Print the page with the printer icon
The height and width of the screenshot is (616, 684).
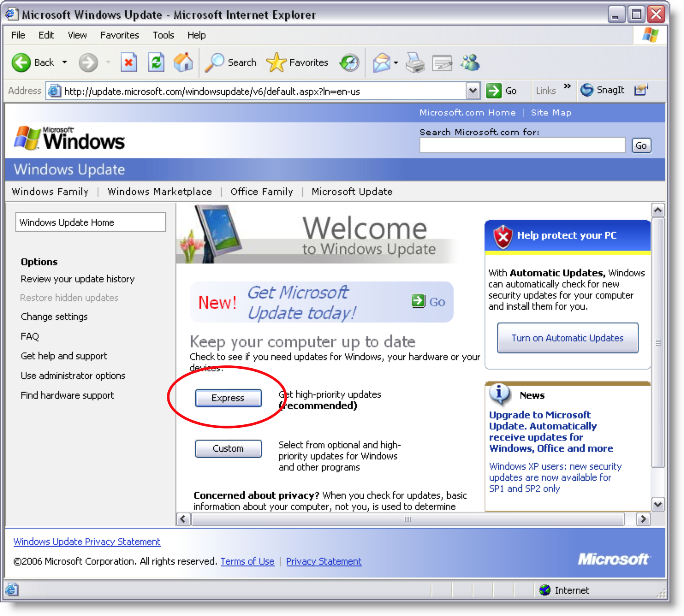tap(415, 62)
